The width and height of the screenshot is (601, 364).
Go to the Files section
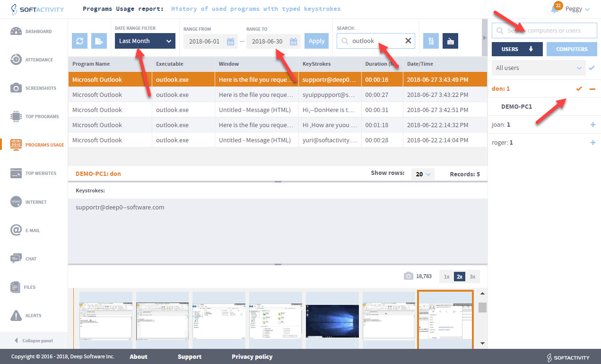click(x=23, y=287)
